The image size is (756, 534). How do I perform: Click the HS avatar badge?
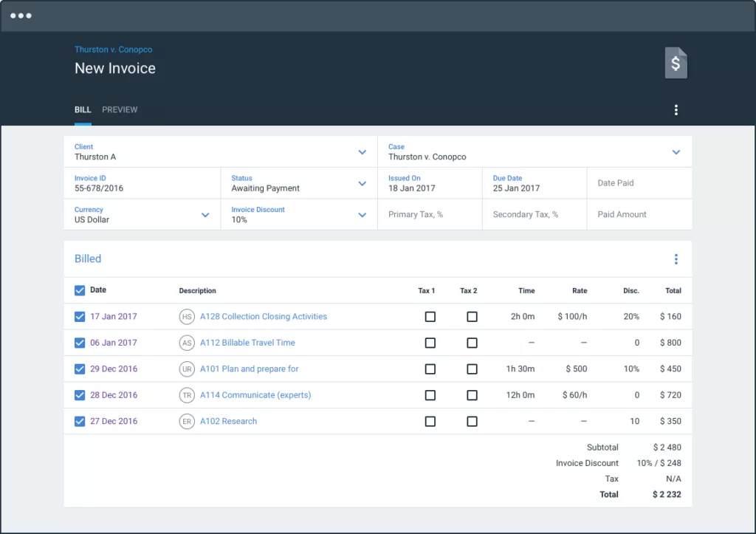pos(187,316)
